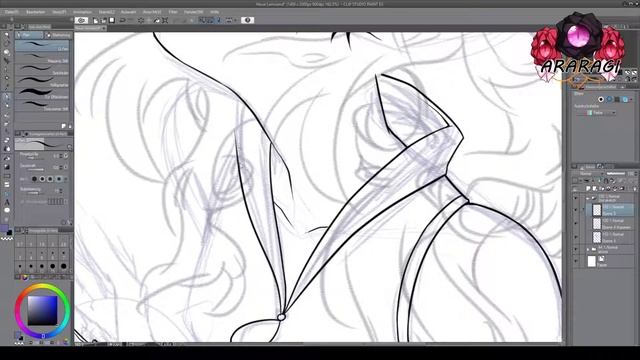Expand the top layer folder arrow
The height and width of the screenshot is (360, 640).
588,198
